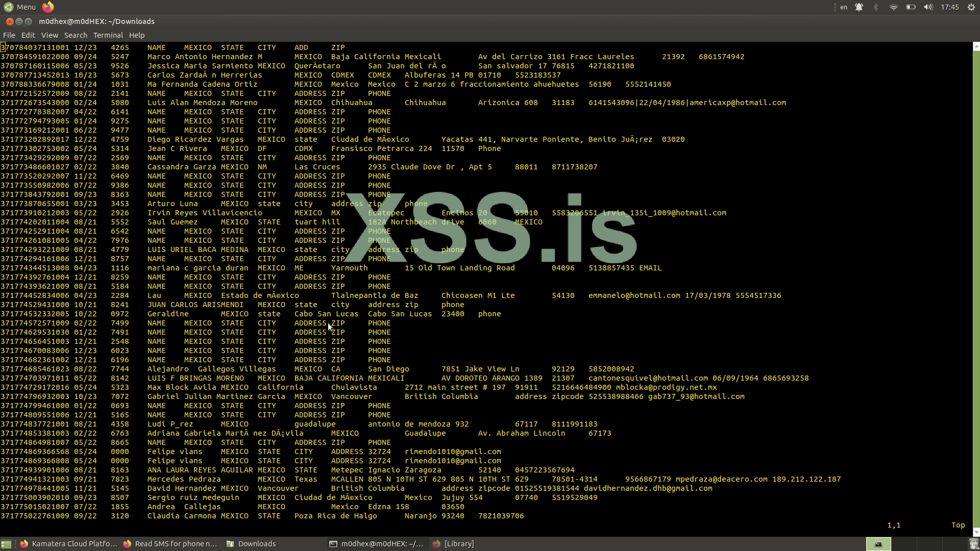Open the 'en' keyboard layout indicator

point(844,7)
